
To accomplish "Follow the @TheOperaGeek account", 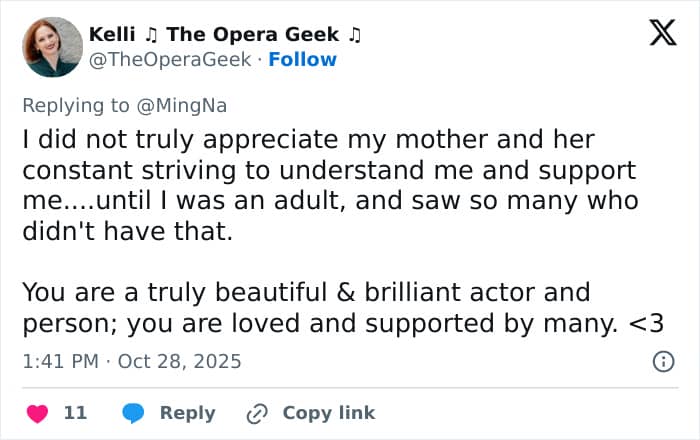I will point(303,60).
